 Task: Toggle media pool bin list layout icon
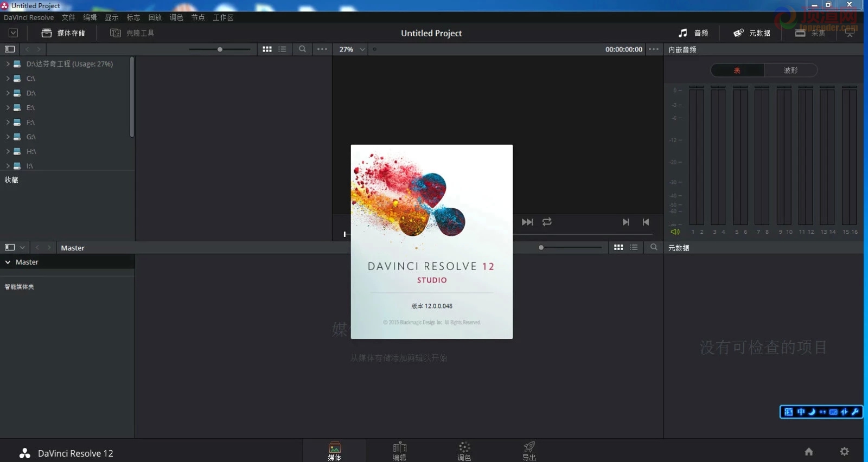pyautogui.click(x=9, y=247)
